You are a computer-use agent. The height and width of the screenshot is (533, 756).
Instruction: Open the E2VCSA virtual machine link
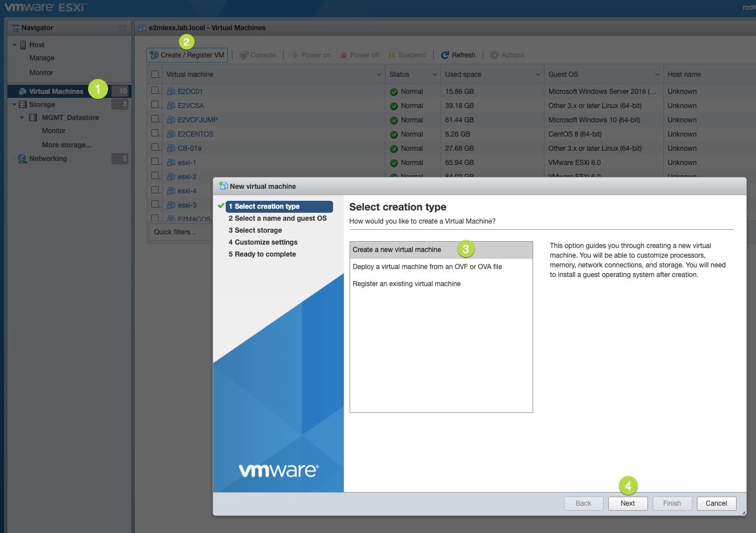click(190, 106)
